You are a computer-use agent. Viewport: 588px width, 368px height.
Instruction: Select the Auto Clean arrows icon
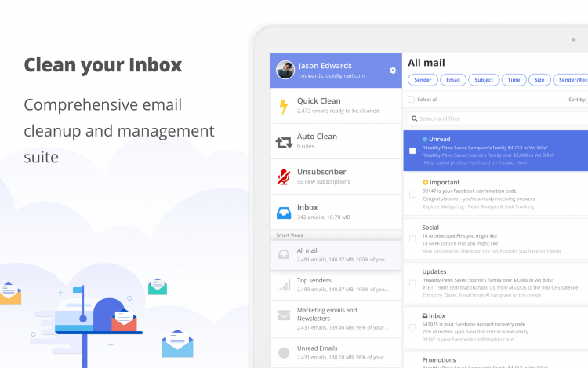[x=284, y=143]
